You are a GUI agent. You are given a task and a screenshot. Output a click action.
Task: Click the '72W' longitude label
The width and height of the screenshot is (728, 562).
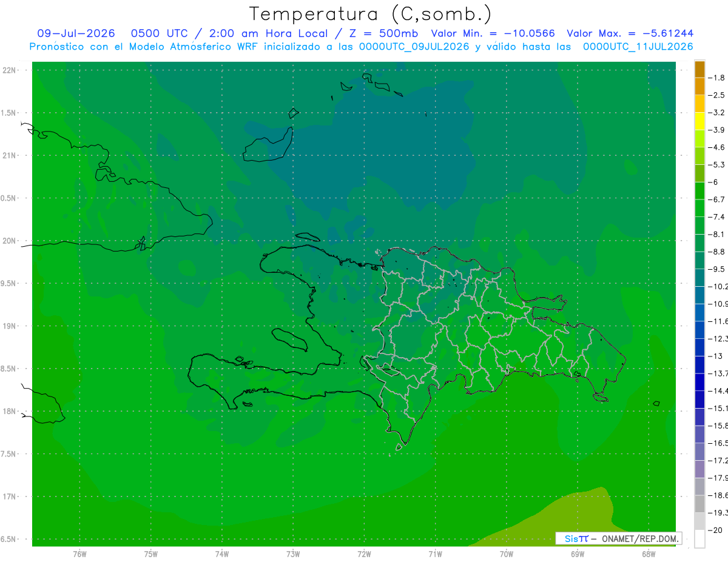(364, 554)
